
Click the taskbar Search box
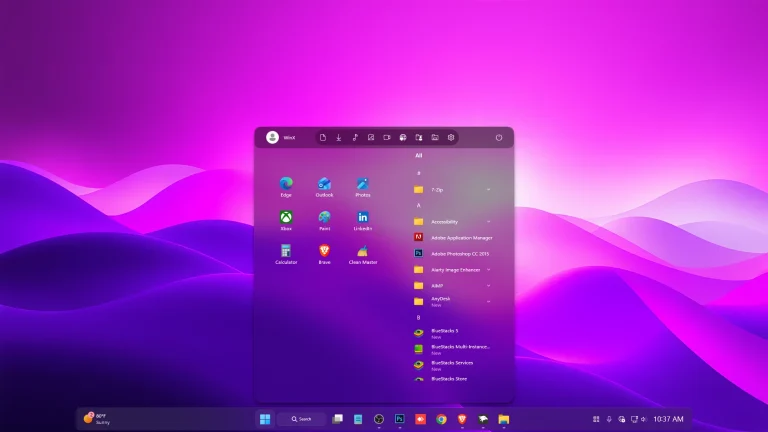click(302, 419)
